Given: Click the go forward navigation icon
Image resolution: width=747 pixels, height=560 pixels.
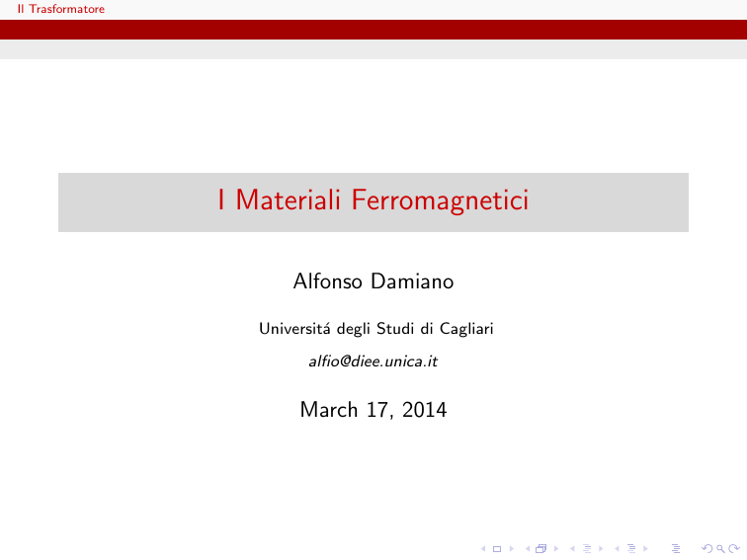Looking at the screenshot, I should click(734, 548).
